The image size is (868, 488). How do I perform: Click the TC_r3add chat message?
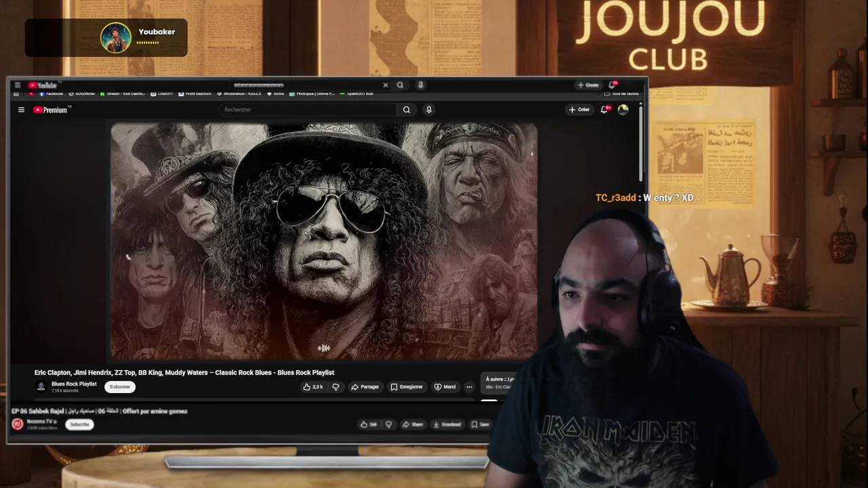tap(644, 198)
